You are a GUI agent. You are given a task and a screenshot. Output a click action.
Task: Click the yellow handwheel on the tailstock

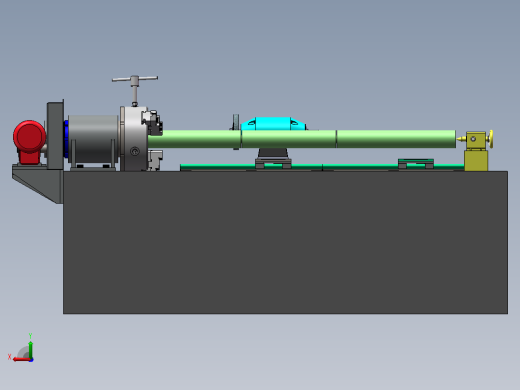point(491,139)
